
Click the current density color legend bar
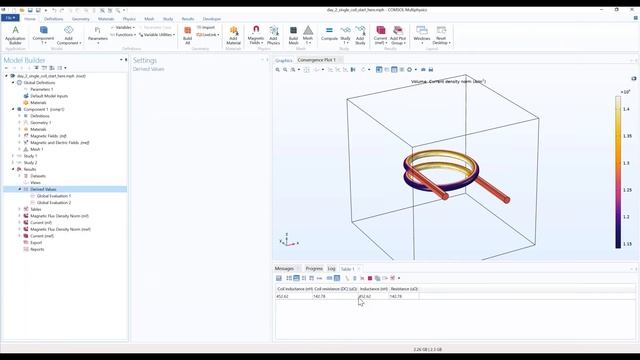pos(618,172)
